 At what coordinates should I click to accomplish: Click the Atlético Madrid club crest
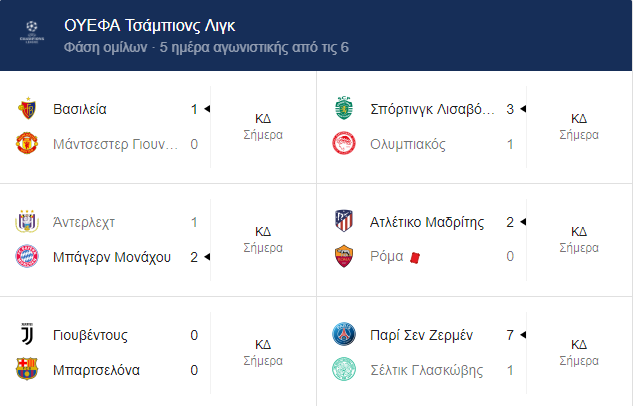[344, 221]
